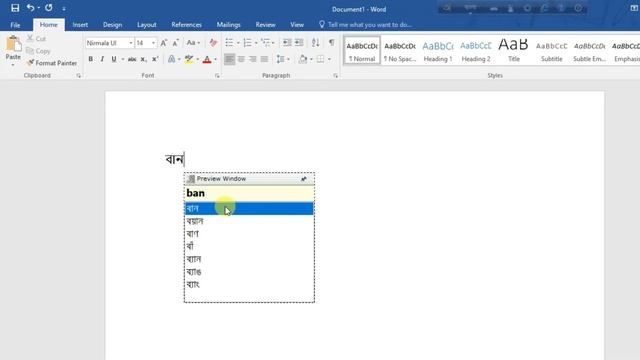This screenshot has height=360, width=640.
Task: Decrease font size with the shrink icon
Action: (176, 43)
